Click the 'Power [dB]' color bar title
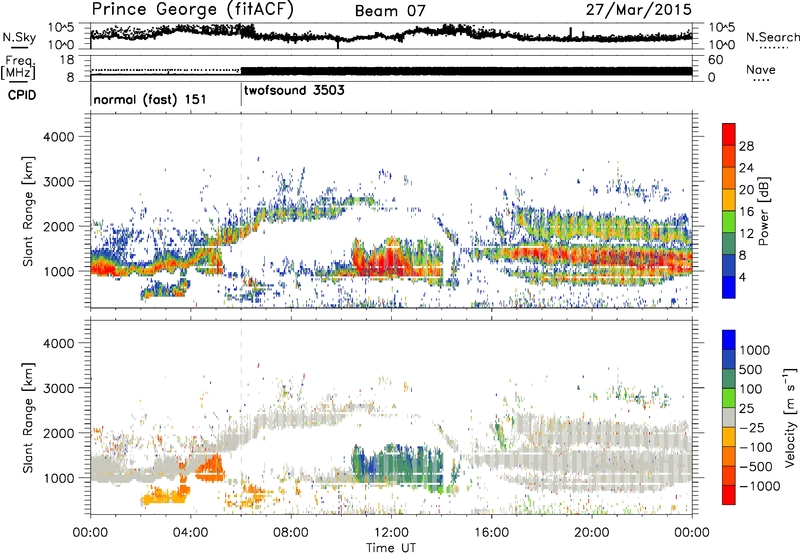Image resolution: width=800 pixels, height=554 pixels. [763, 211]
